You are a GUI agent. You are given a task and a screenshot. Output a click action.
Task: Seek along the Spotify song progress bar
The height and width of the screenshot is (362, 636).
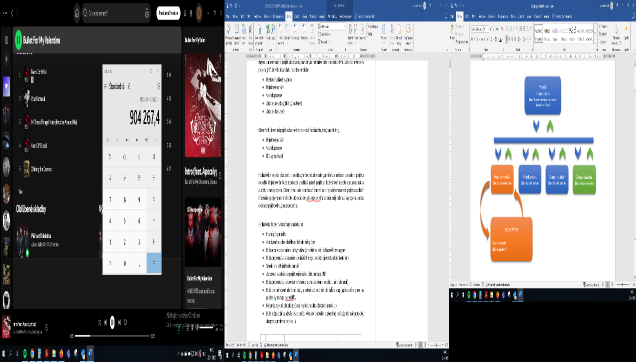[x=112, y=336]
